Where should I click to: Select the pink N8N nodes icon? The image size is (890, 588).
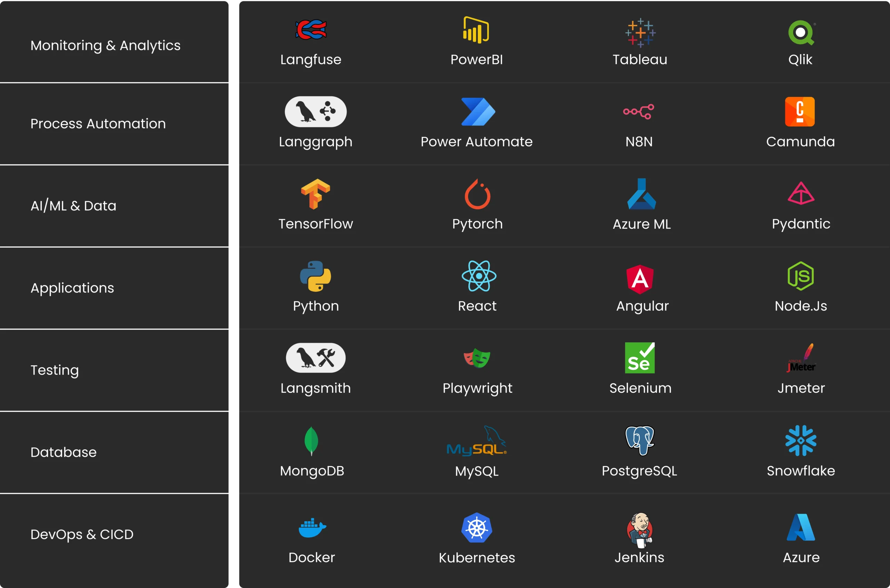[638, 112]
